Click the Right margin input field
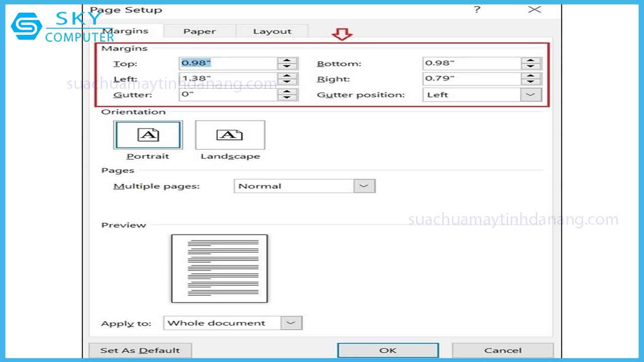The height and width of the screenshot is (362, 644). 471,79
